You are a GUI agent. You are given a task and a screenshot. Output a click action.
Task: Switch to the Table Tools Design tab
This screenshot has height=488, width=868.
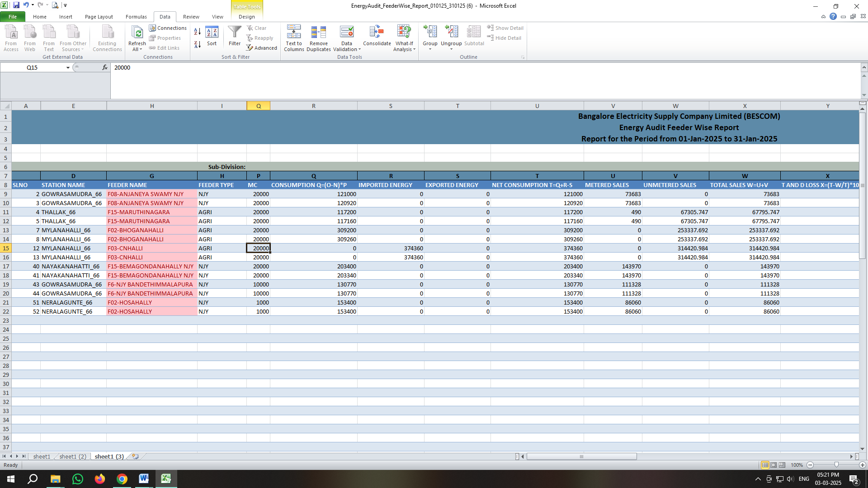[246, 17]
